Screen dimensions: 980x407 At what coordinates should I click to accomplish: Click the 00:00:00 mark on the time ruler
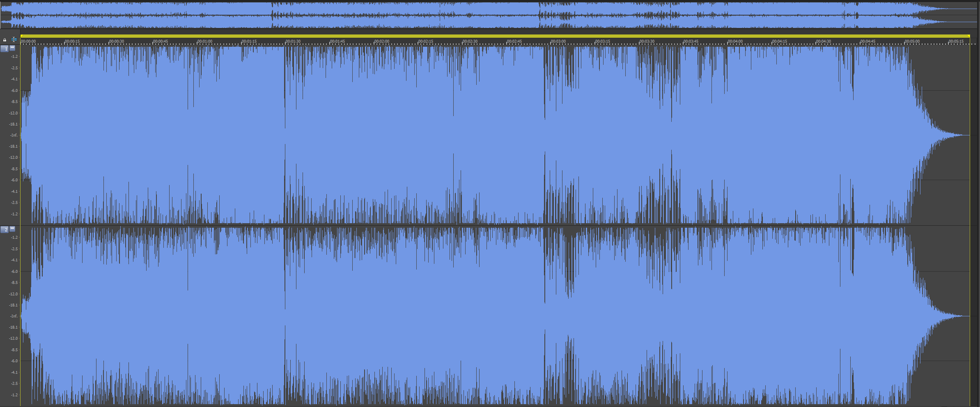pos(28,41)
